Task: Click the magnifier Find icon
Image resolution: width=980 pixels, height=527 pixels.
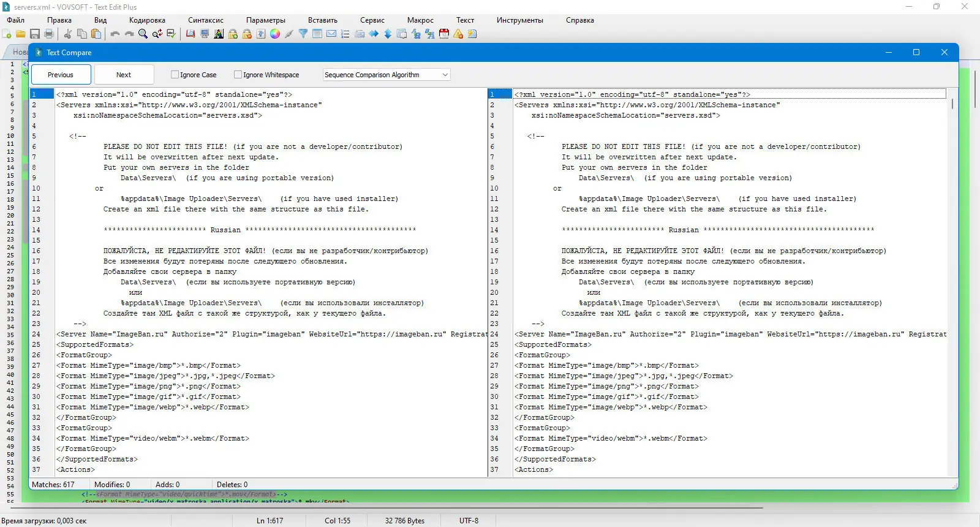Action: (143, 34)
